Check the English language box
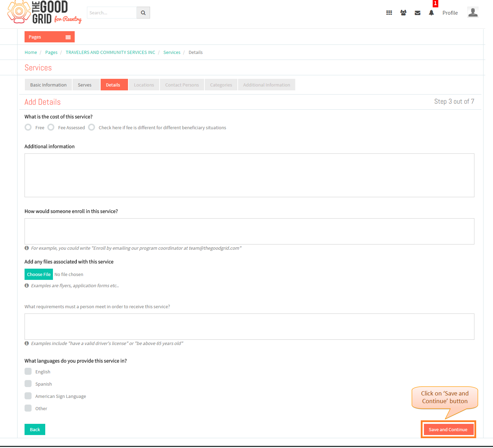This screenshot has height=448, width=493. (x=28, y=371)
